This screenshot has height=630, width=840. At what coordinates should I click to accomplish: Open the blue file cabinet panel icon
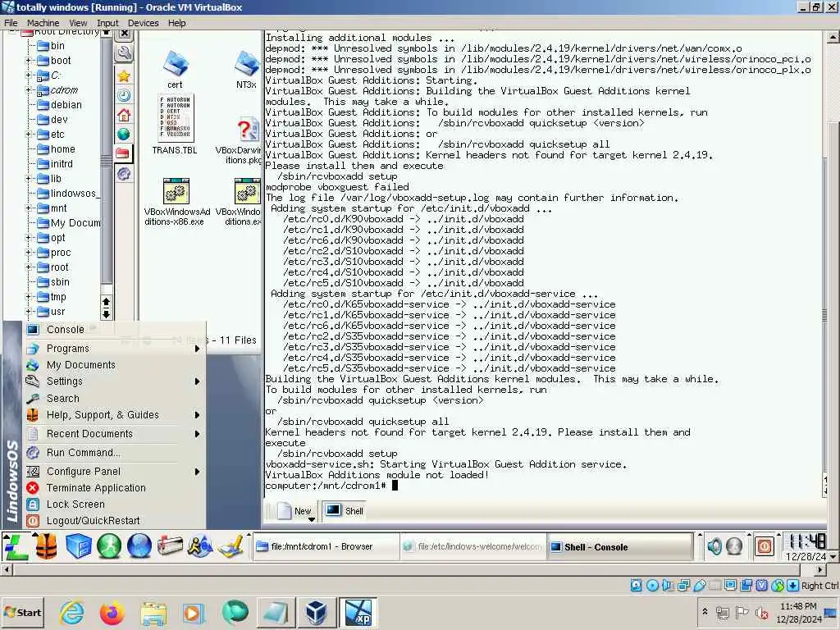[x=78, y=546]
